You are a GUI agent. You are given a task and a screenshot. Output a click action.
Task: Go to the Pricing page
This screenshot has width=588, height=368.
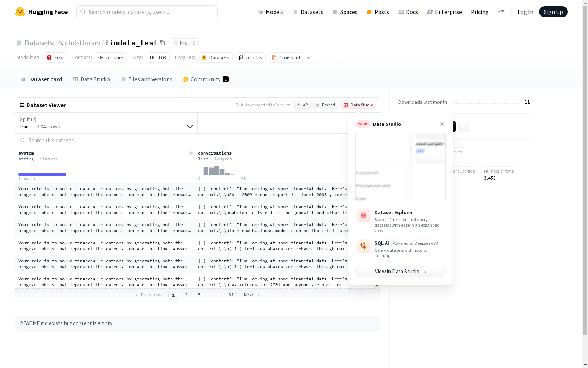tap(480, 12)
